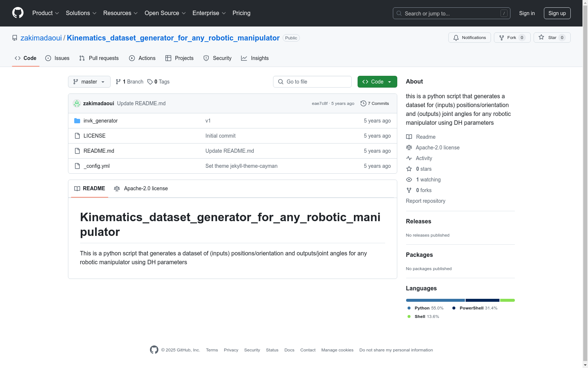Screen dimensions: 588x368
Task: Click the zakimadaoui avatar in commit row
Action: coord(77,103)
